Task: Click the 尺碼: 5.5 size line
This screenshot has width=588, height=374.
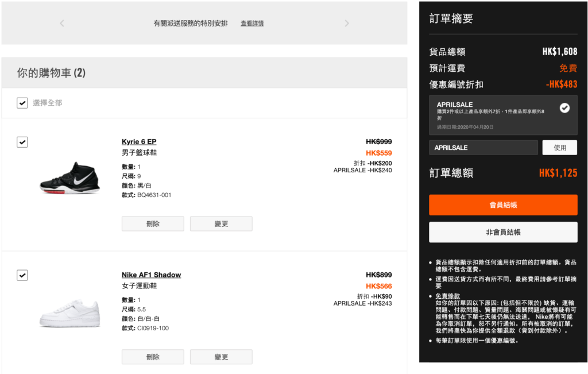Action: click(x=133, y=310)
